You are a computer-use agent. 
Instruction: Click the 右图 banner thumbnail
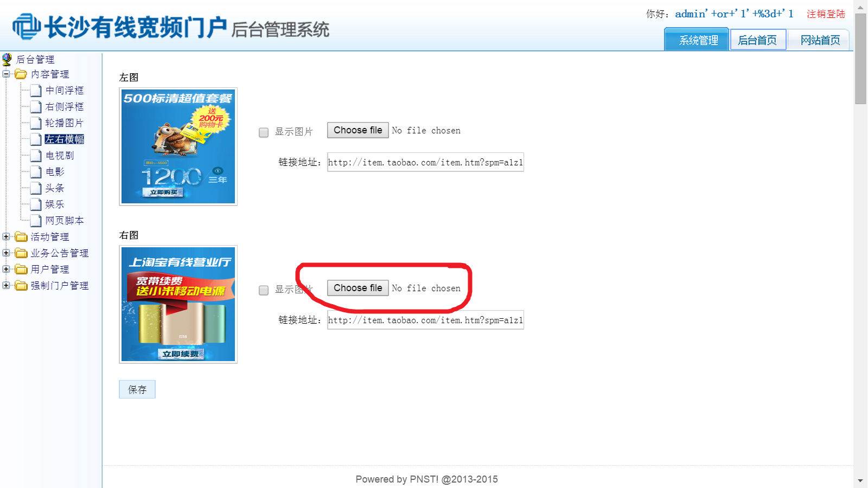click(178, 304)
